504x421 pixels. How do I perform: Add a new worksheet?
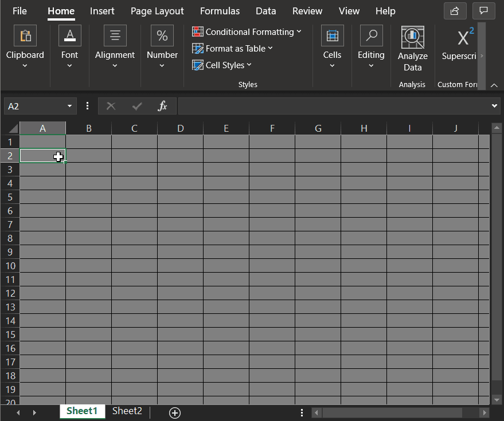pos(174,412)
